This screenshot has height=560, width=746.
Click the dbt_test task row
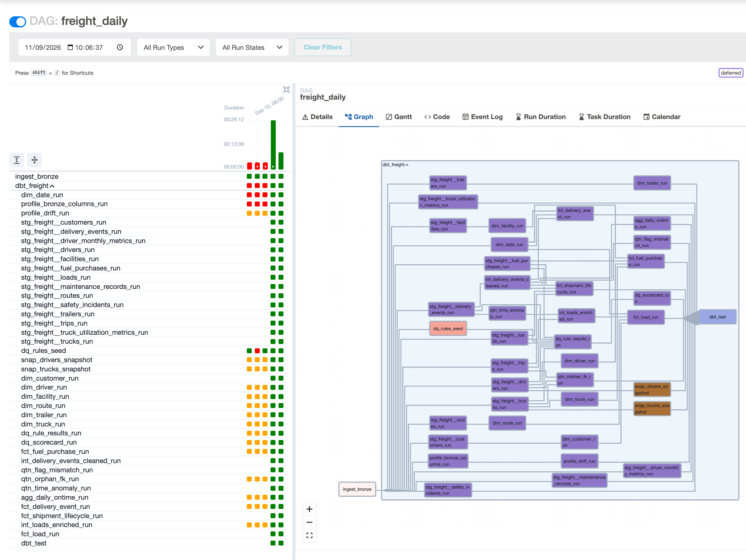[x=147, y=543]
